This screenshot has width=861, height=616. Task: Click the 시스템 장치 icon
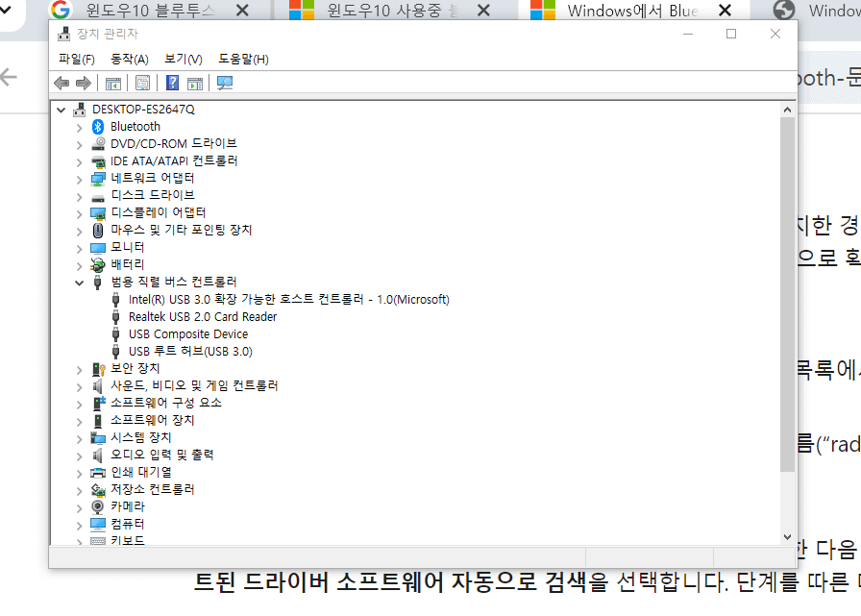click(x=98, y=437)
